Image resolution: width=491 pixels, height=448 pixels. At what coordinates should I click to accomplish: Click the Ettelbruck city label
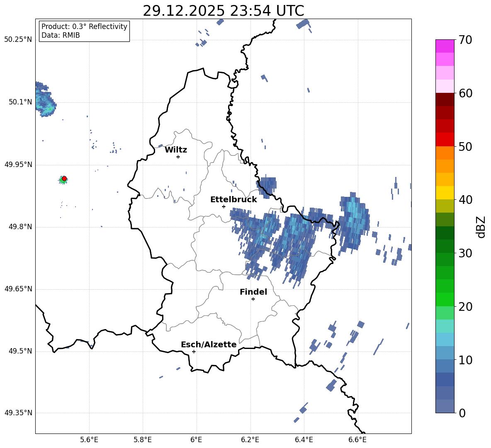click(x=233, y=200)
